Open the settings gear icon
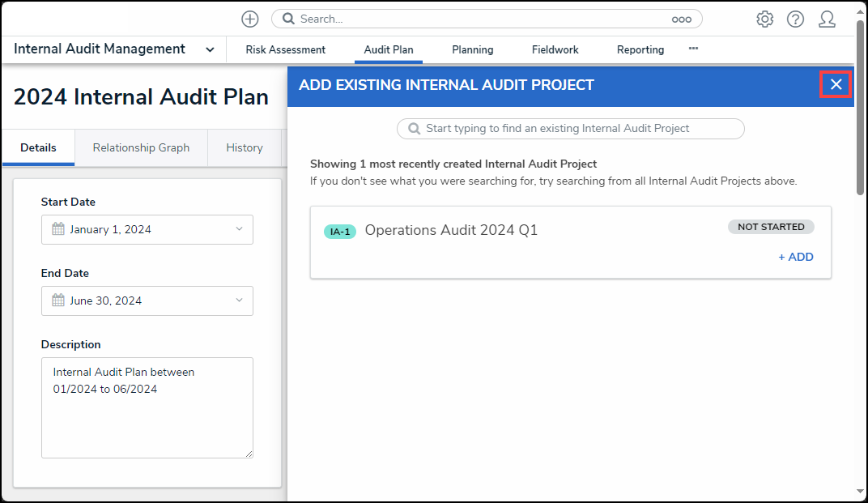 (764, 19)
